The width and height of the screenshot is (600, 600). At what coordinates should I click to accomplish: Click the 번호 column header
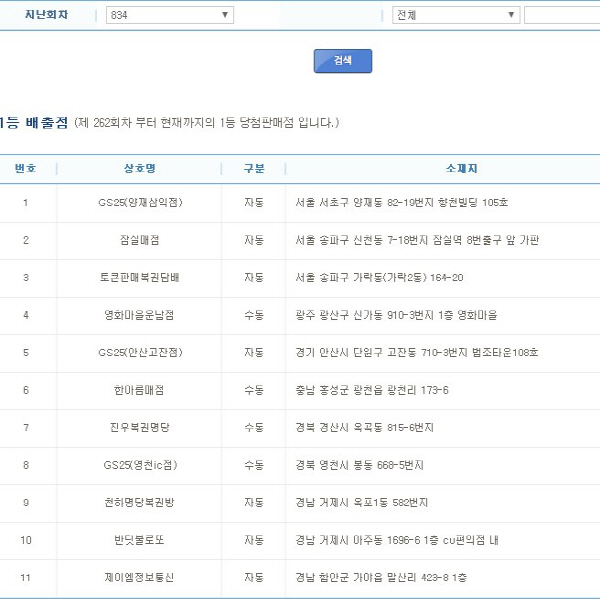click(x=25, y=168)
